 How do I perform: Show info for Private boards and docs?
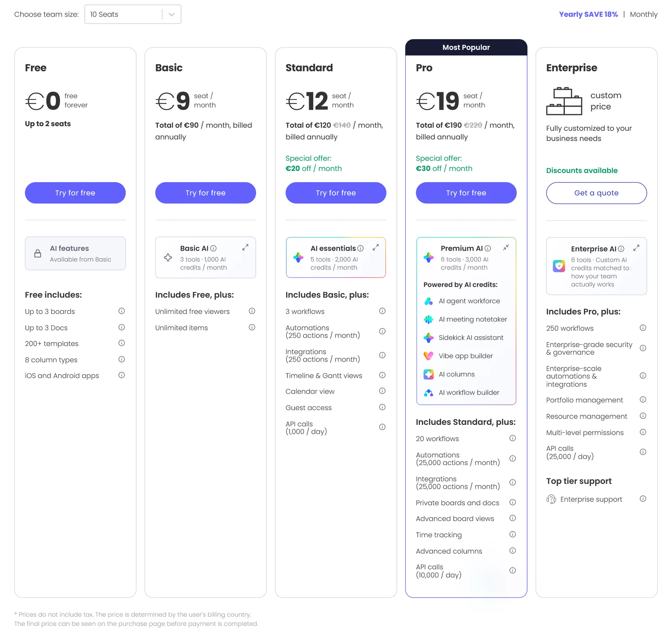tap(512, 502)
